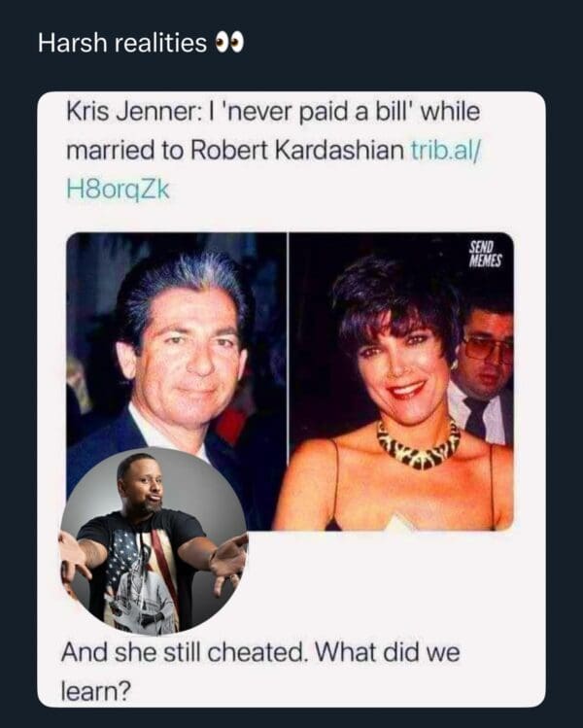This screenshot has width=583, height=728.
Task: Open the circular avatar of man with outstretched arms
Action: click(x=154, y=540)
